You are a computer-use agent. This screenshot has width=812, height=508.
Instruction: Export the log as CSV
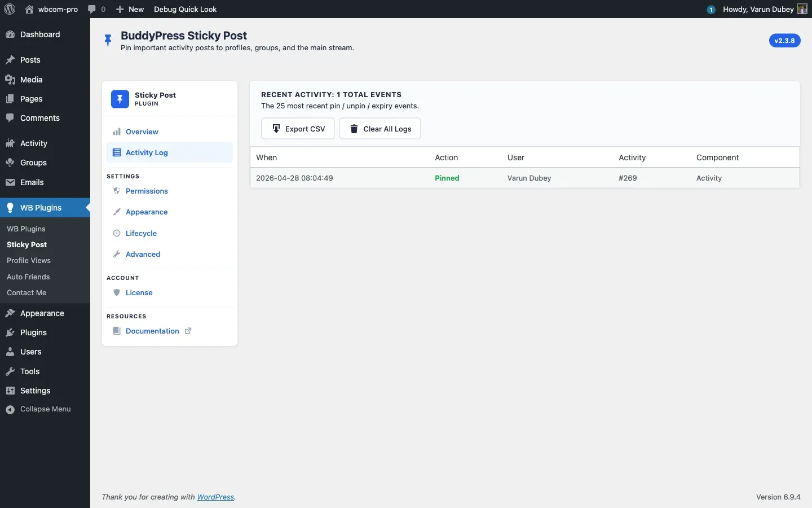click(x=298, y=129)
